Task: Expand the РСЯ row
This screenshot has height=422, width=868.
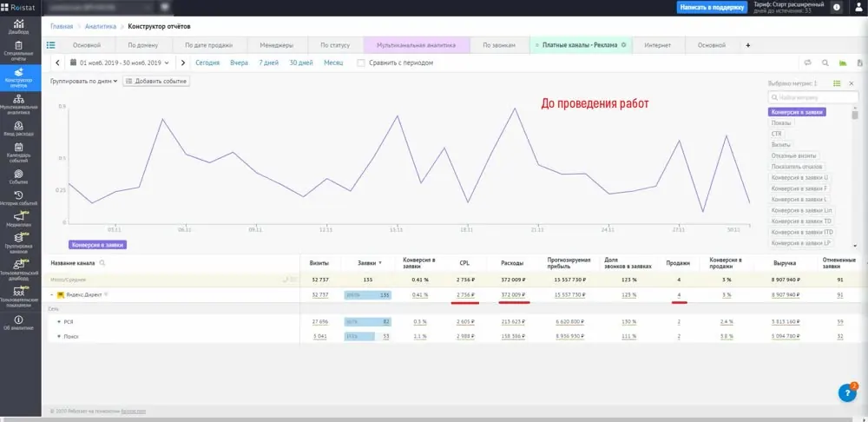Action: point(59,321)
